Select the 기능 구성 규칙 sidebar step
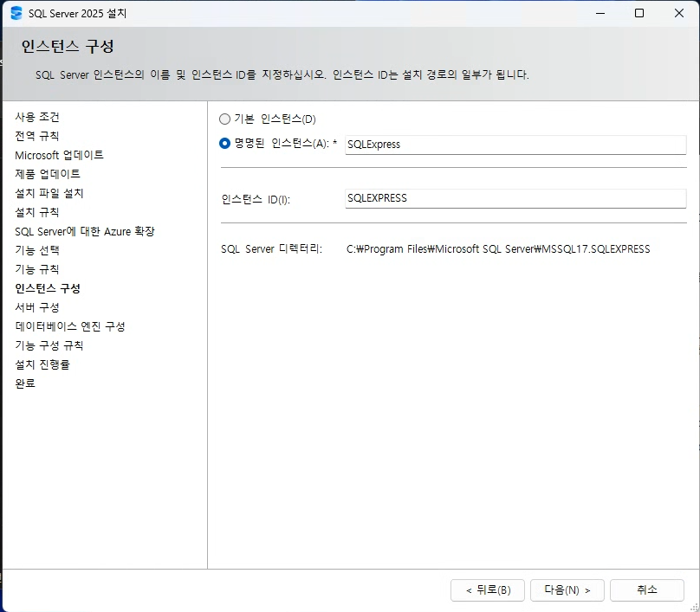 point(49,345)
